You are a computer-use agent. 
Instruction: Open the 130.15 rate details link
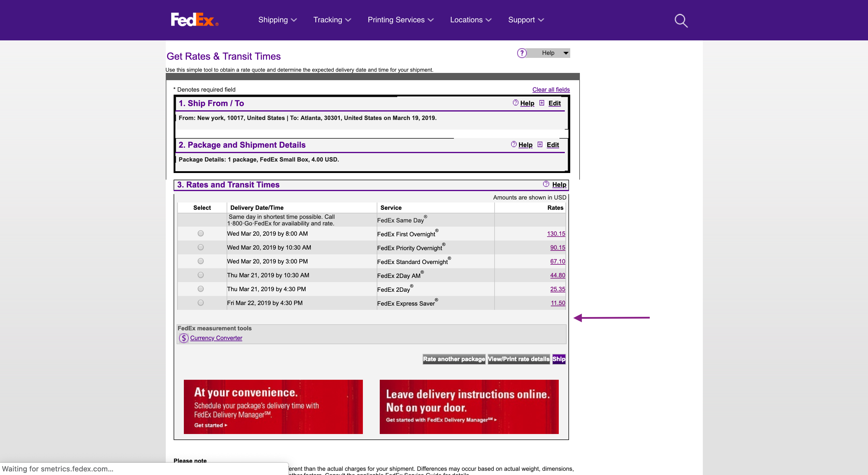(x=556, y=234)
